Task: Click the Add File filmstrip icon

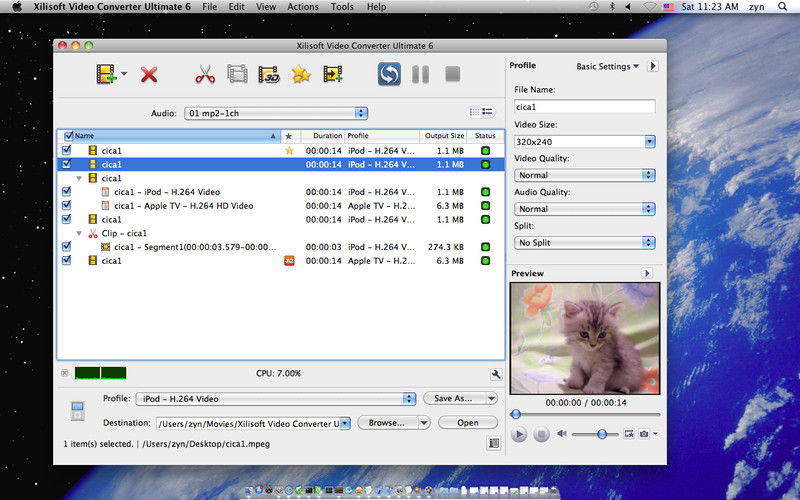Action: tap(106, 74)
